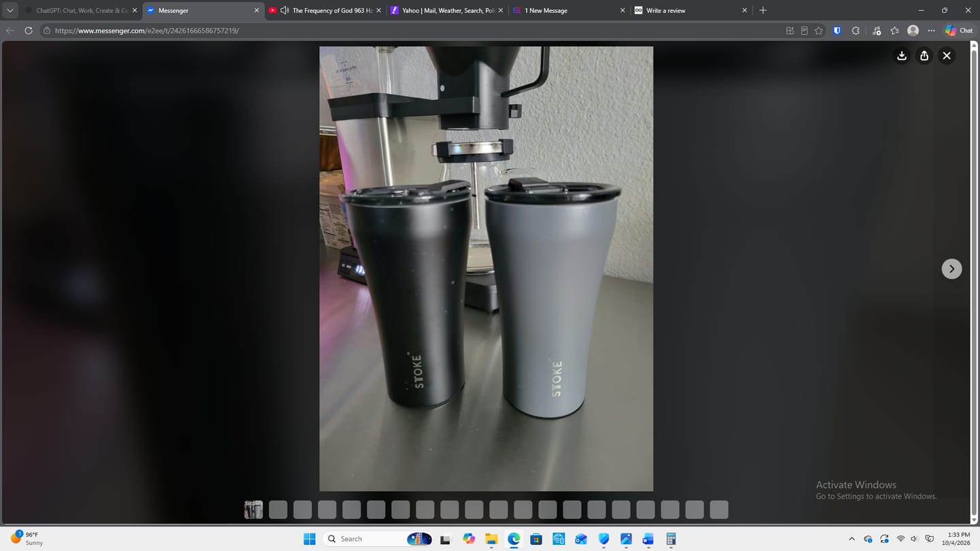This screenshot has width=980, height=551.
Task: Click the Messenger address bar URL
Action: 146,31
